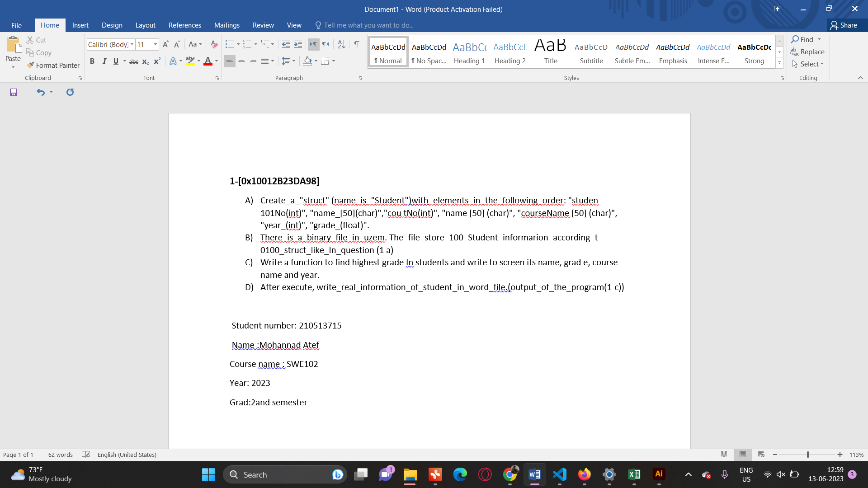Image resolution: width=868 pixels, height=488 pixels.
Task: Switch to the References tab
Action: (184, 25)
